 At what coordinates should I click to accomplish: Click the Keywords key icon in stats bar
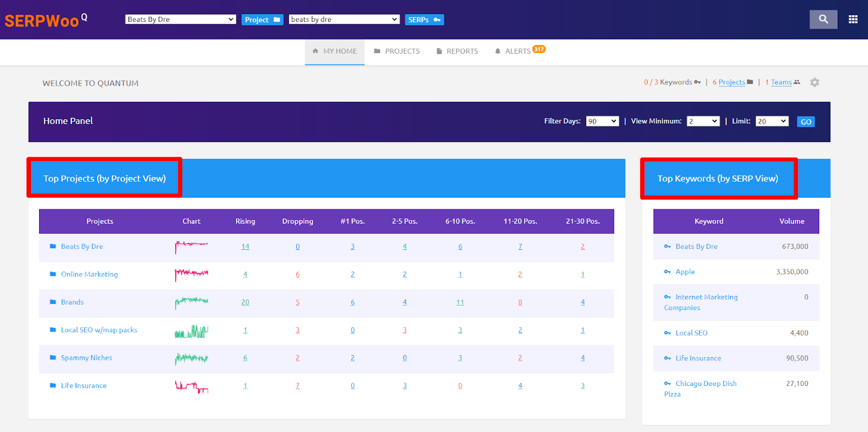coord(697,82)
